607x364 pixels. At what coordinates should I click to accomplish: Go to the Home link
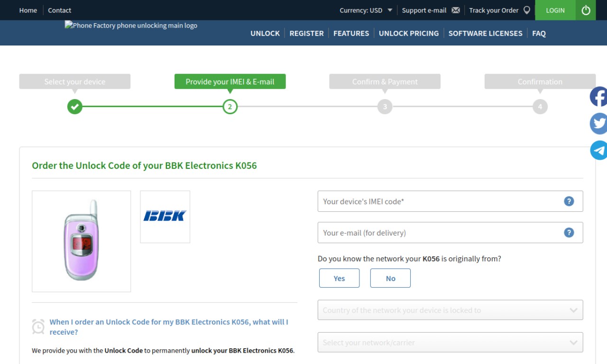(28, 10)
